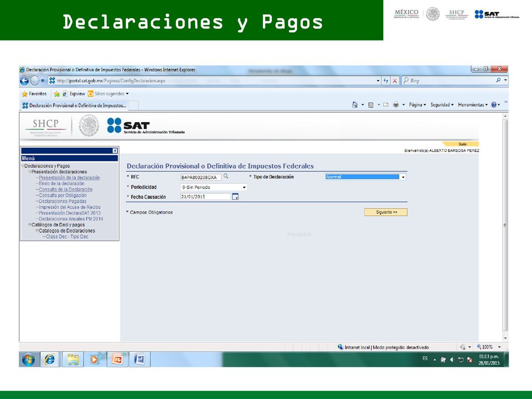The height and width of the screenshot is (399, 532).
Task: Select the Declaración Provisional browser tab
Action: click(74, 105)
